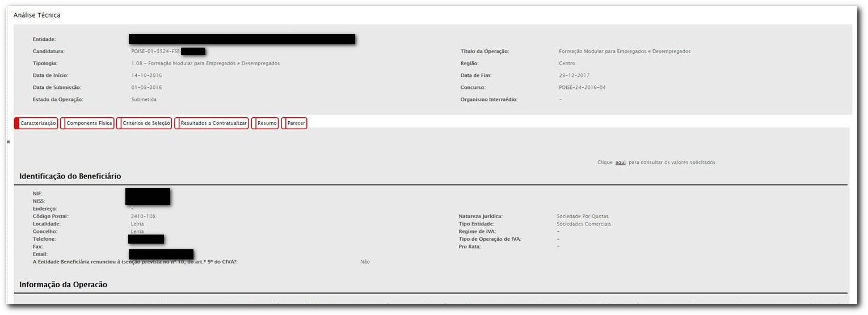This screenshot has height=315, width=868.
Task: Click the Identificação do Beneficiário heading
Action: click(70, 176)
